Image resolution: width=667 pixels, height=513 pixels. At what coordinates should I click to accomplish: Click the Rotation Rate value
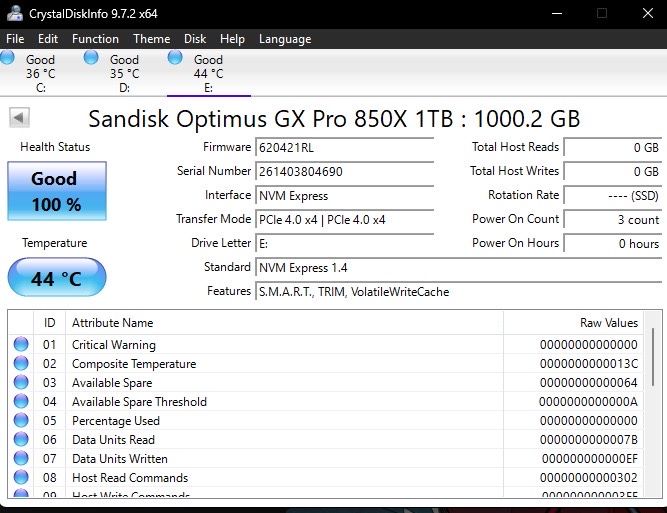click(x=613, y=196)
